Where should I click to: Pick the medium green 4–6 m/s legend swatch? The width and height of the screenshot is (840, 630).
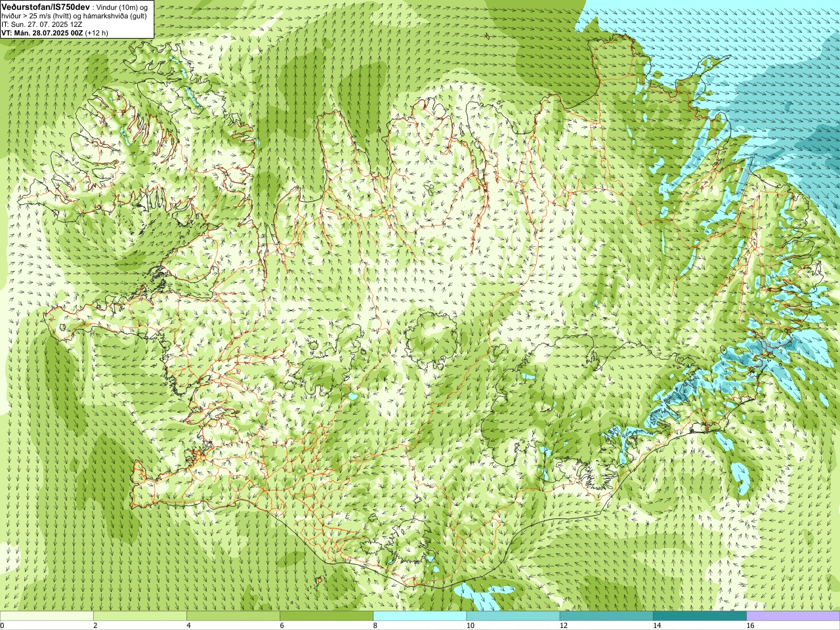[233, 616]
